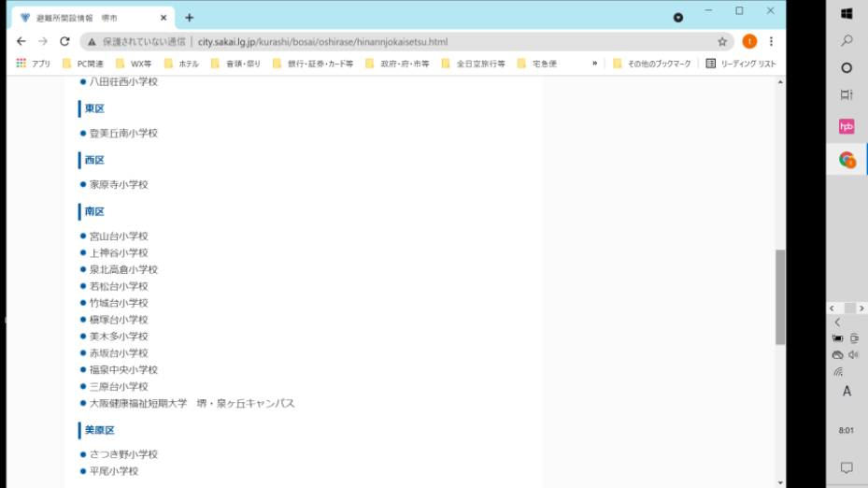Open Windows Start button in sidebar
Image resolution: width=868 pixels, height=488 pixels.
coord(847,13)
